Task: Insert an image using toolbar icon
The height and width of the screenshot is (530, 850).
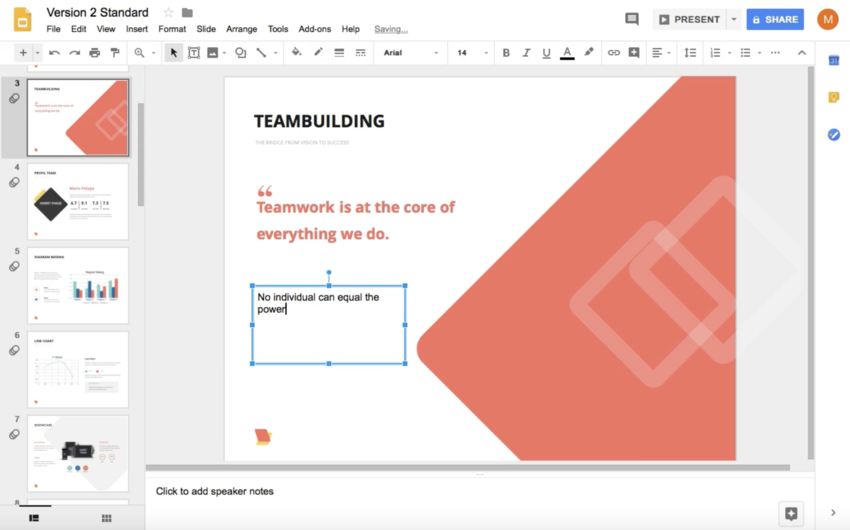Action: point(212,53)
